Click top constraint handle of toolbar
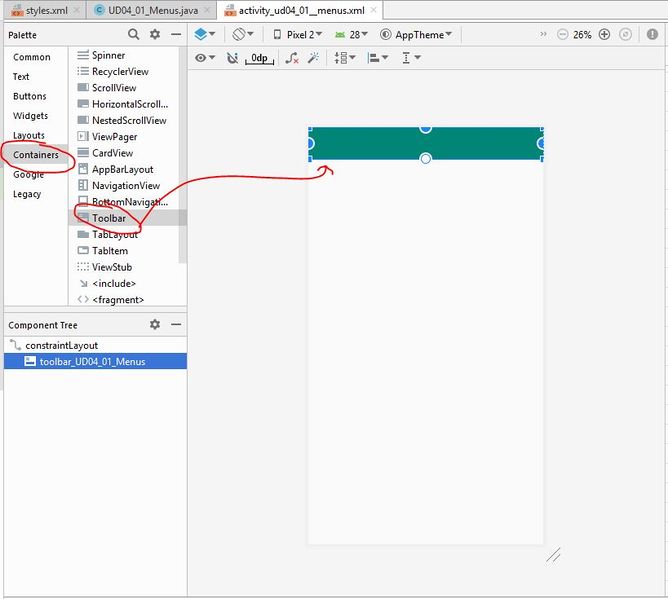 (x=426, y=128)
